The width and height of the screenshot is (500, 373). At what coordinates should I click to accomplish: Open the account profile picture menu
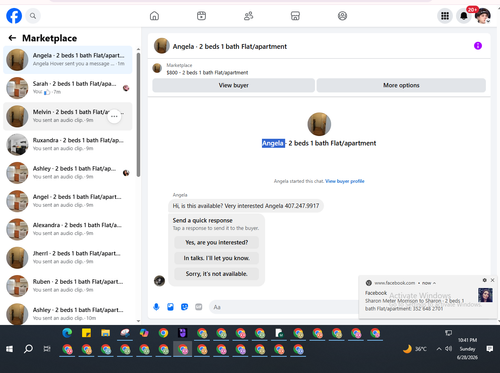tap(483, 16)
